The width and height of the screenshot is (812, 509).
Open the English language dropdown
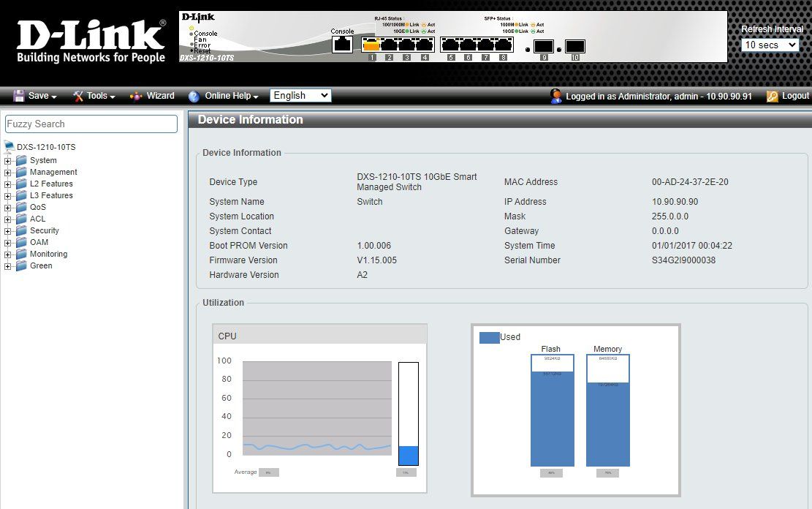[300, 95]
